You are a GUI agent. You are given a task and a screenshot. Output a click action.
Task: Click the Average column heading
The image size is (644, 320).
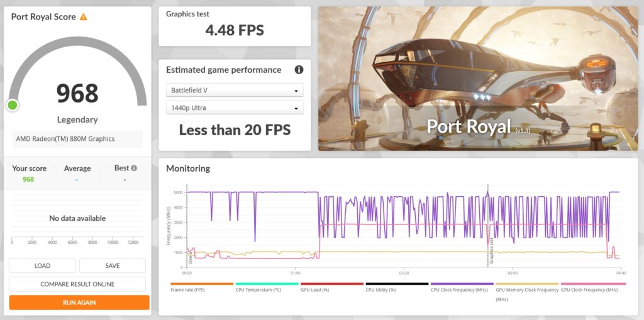coord(77,168)
